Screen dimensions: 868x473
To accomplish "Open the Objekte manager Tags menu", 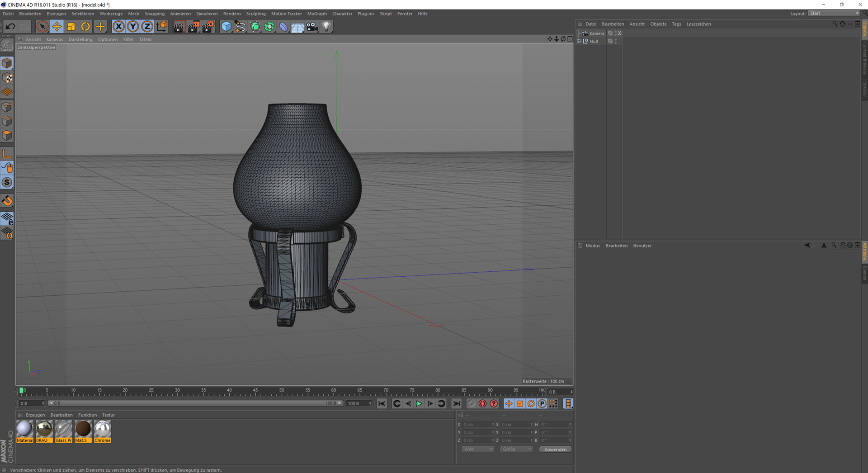I will [676, 24].
